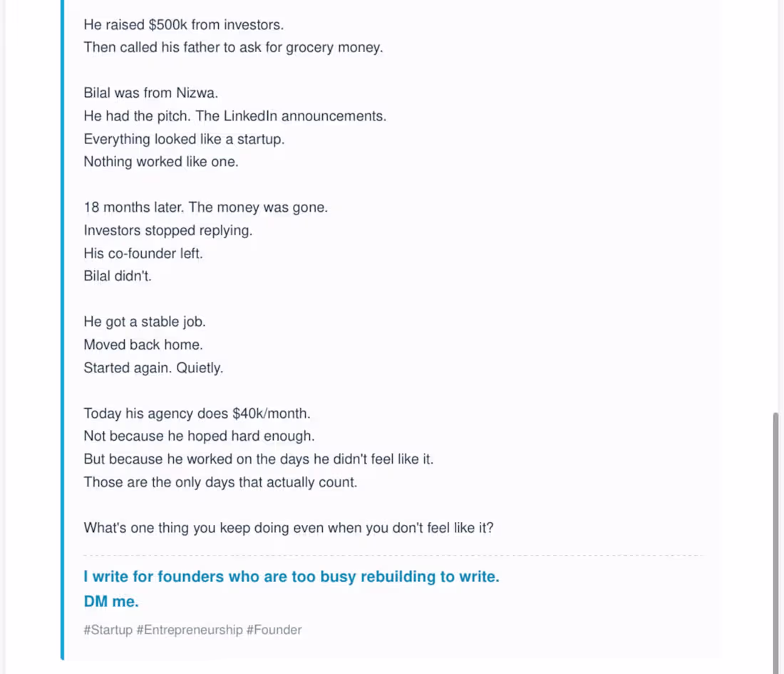Click the sentence about asking father for grocery money
This screenshot has height=674, width=784.
pyautogui.click(x=233, y=47)
